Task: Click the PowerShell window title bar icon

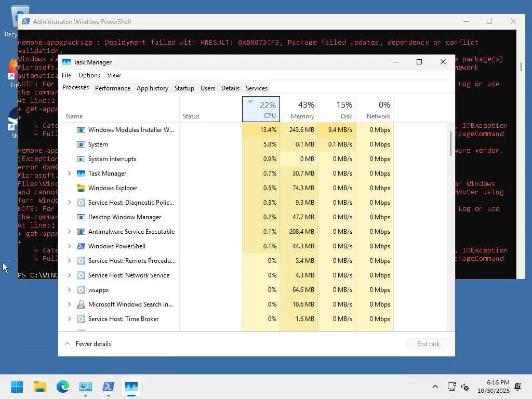Action: tap(26, 21)
